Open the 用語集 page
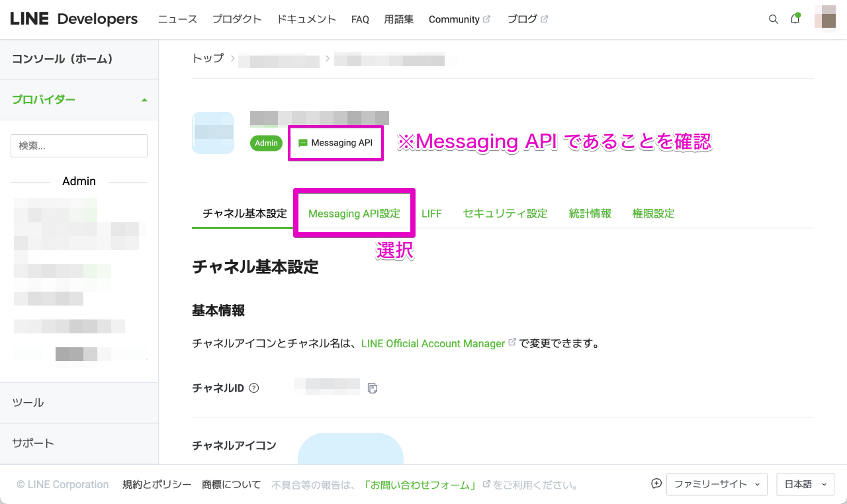Viewport: 847px width, 504px height. coord(399,19)
